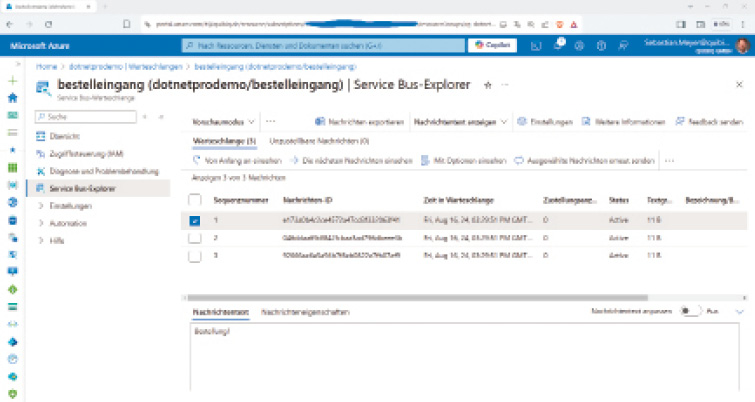Open the portal settings gear in header
755x402 pixels.
click(x=579, y=46)
